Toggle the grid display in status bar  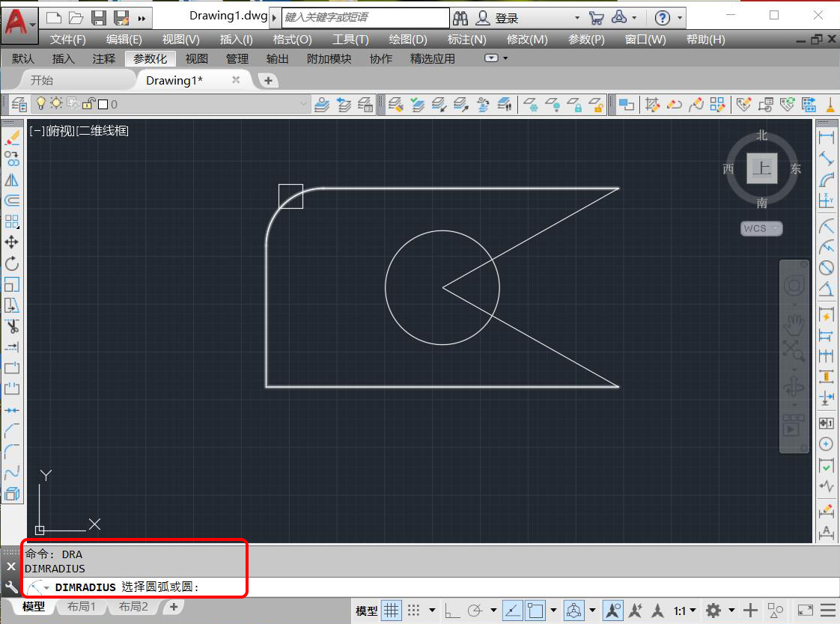[x=392, y=611]
